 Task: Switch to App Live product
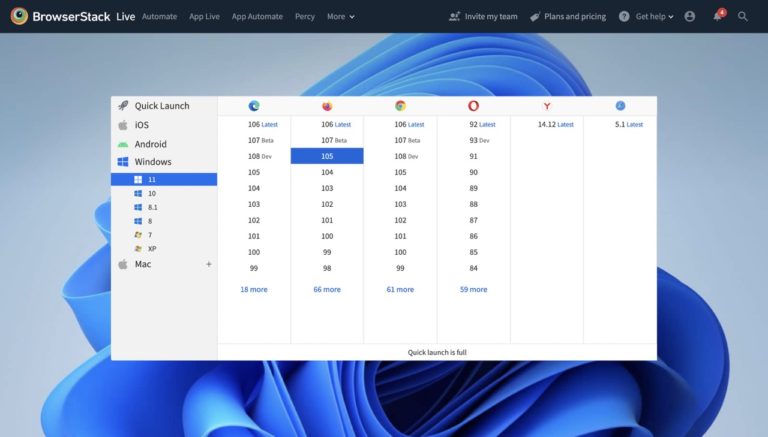[204, 17]
